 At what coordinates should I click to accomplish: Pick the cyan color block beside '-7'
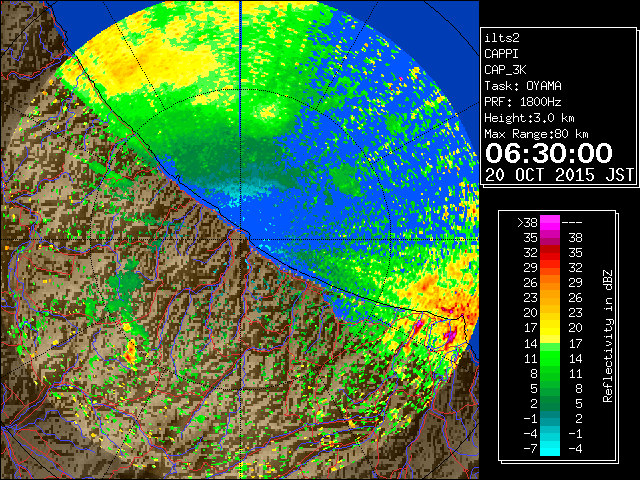550,449
